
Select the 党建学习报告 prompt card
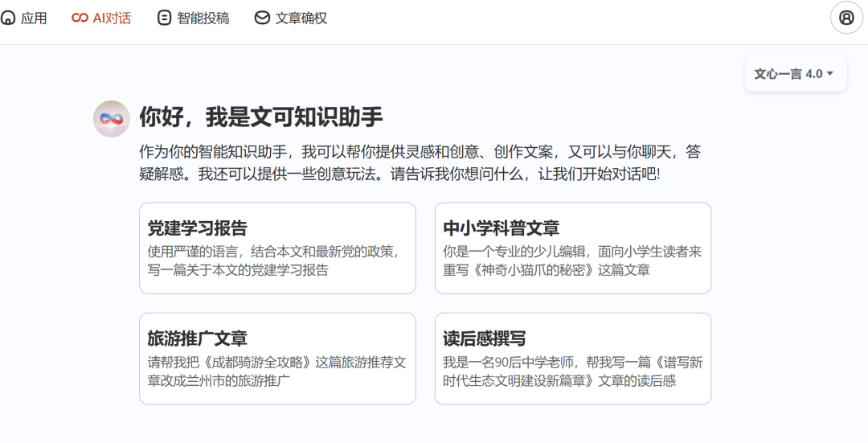coord(277,248)
